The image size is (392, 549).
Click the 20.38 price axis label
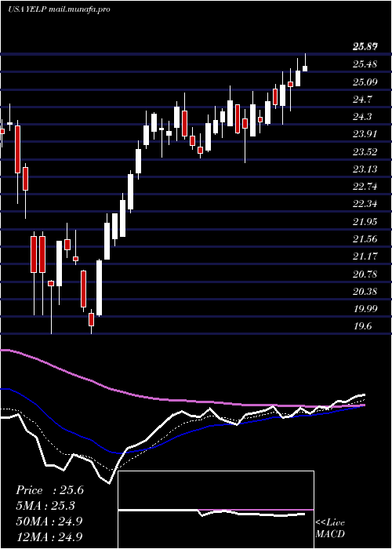[x=365, y=291]
